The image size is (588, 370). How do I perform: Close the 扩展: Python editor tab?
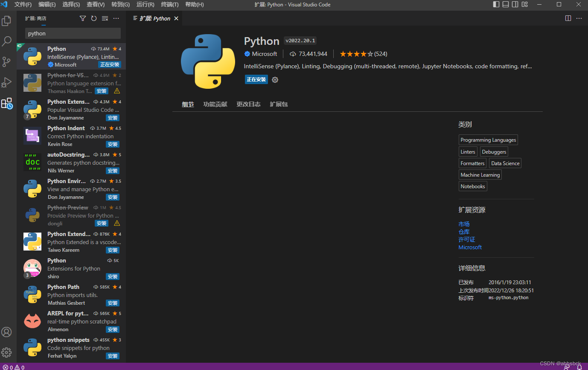(x=176, y=18)
